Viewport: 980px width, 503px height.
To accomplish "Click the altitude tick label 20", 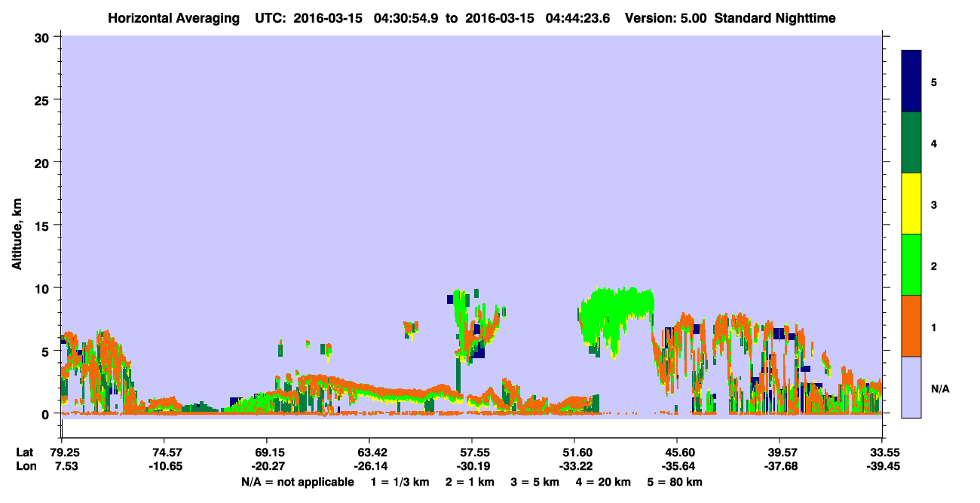I will [x=44, y=162].
